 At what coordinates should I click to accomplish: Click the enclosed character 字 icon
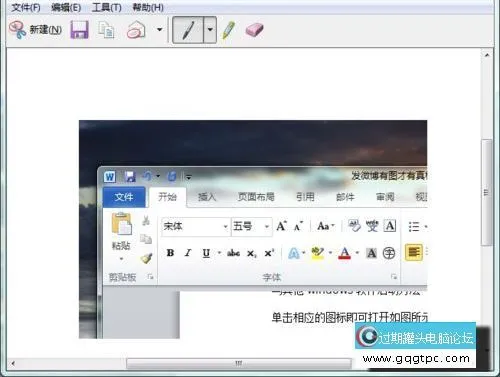(389, 253)
